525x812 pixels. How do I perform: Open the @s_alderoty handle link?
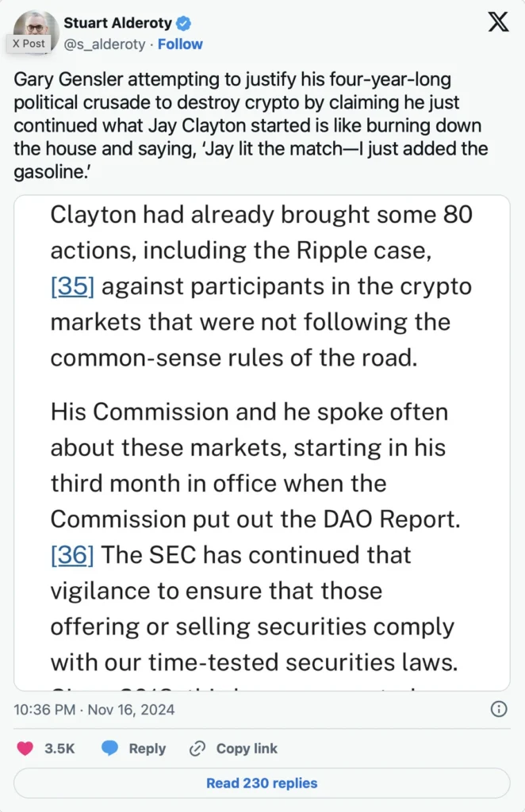[x=105, y=44]
